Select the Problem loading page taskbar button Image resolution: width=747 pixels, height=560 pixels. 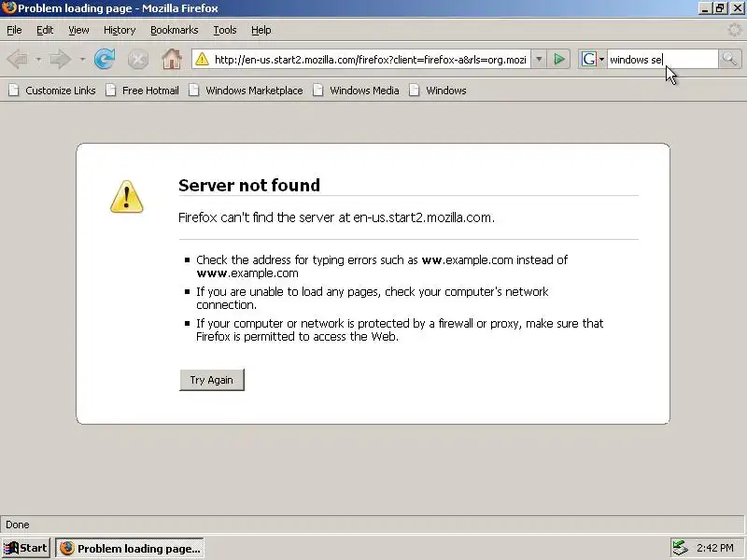[130, 548]
